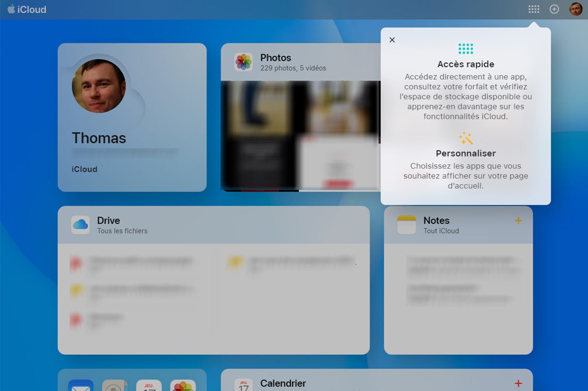Click the Calendrier date icon
The height and width of the screenshot is (391, 588).
click(244, 385)
